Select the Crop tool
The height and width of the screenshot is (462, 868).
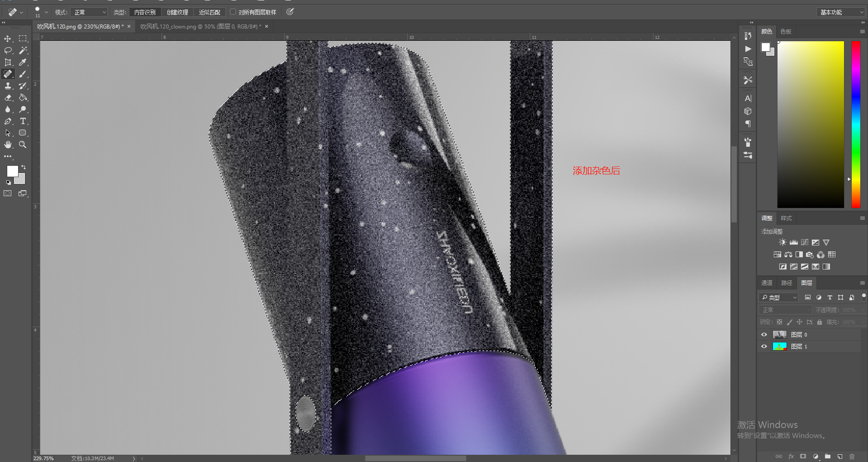pos(8,63)
